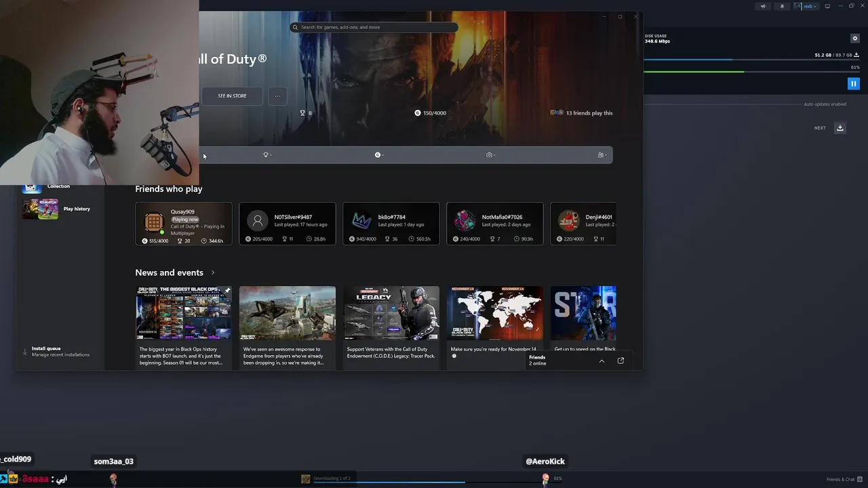Image resolution: width=868 pixels, height=488 pixels.
Task: Enter Steam Big Picture mode icon
Action: click(x=827, y=6)
